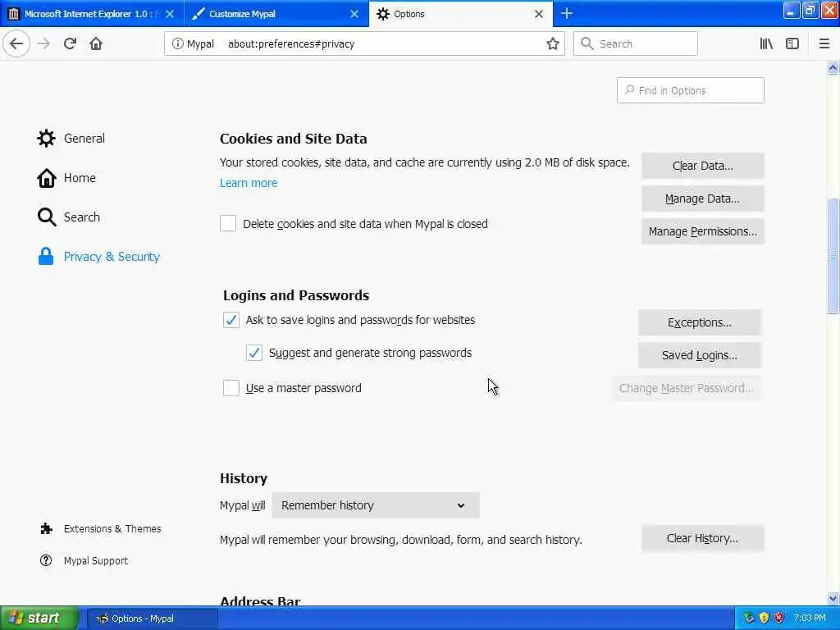Click the forward navigation arrow

pyautogui.click(x=44, y=44)
